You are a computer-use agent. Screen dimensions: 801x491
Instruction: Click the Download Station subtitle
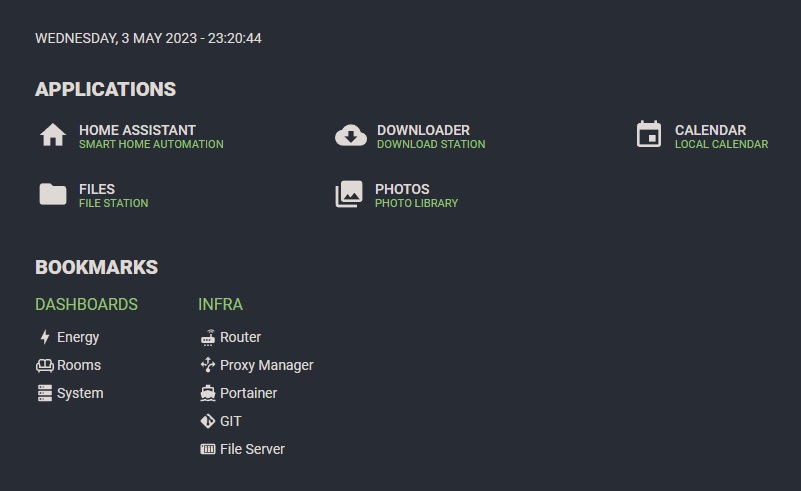[x=431, y=145]
